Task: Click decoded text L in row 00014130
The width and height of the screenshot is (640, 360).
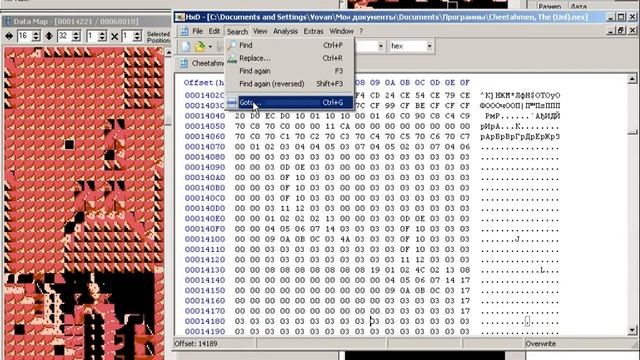Action: [x=542, y=270]
